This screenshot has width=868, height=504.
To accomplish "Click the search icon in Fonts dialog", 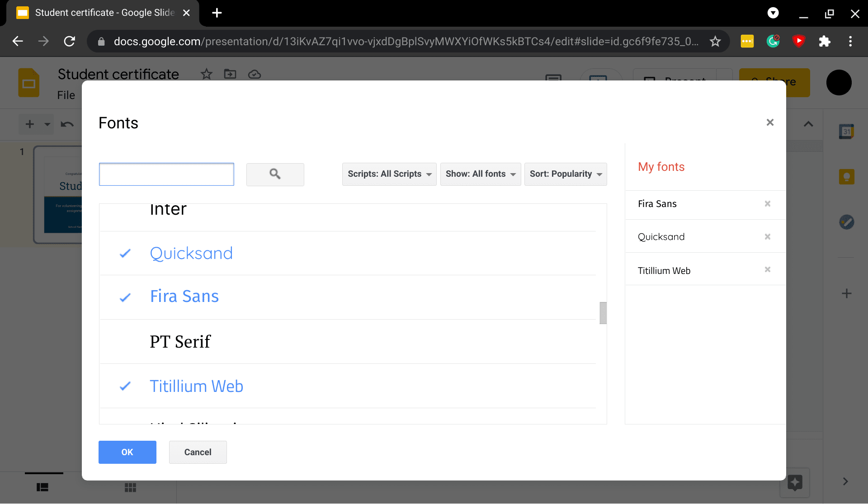I will pyautogui.click(x=275, y=174).
